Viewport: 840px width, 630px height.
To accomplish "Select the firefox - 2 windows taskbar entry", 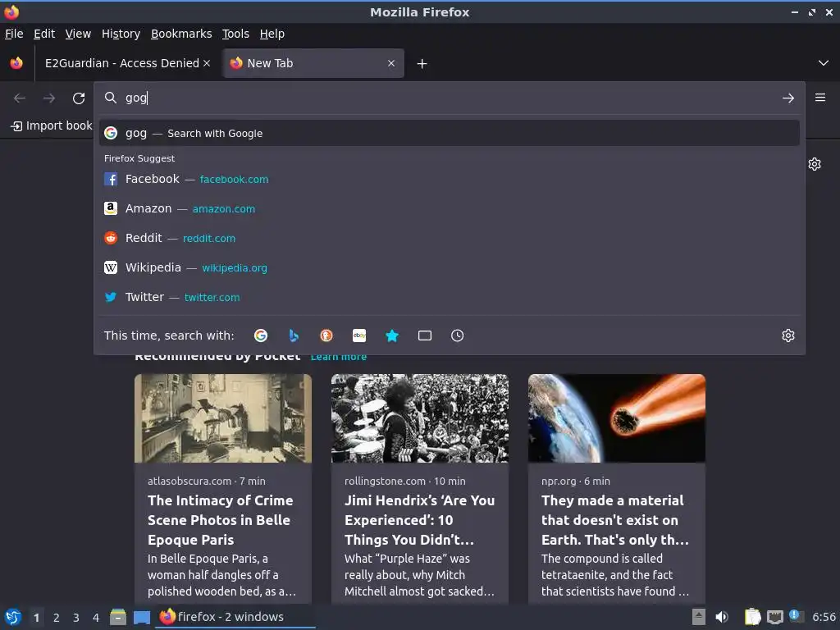I will [x=235, y=617].
